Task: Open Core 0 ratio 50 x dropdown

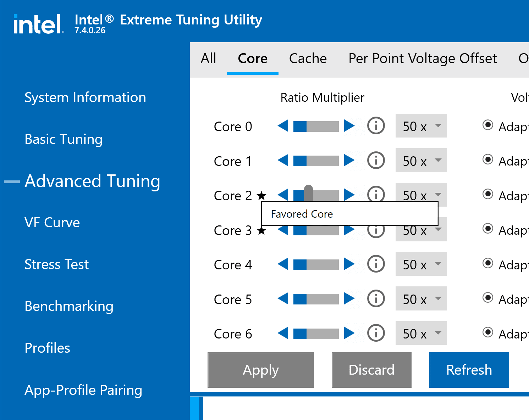Action: tap(421, 126)
